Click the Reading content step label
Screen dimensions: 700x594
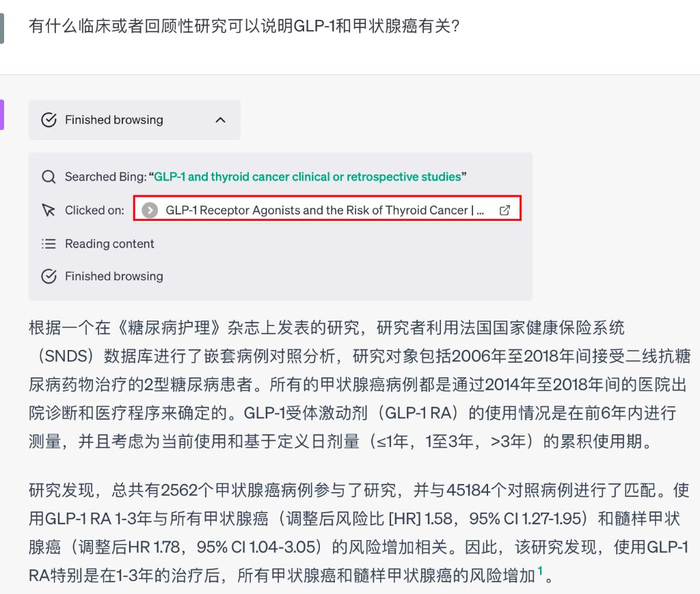pyautogui.click(x=109, y=243)
